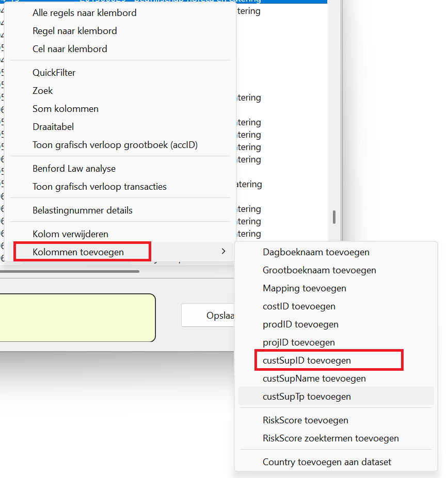Choose 'Regel naar klembord' option
This screenshot has width=448, height=478.
click(74, 31)
